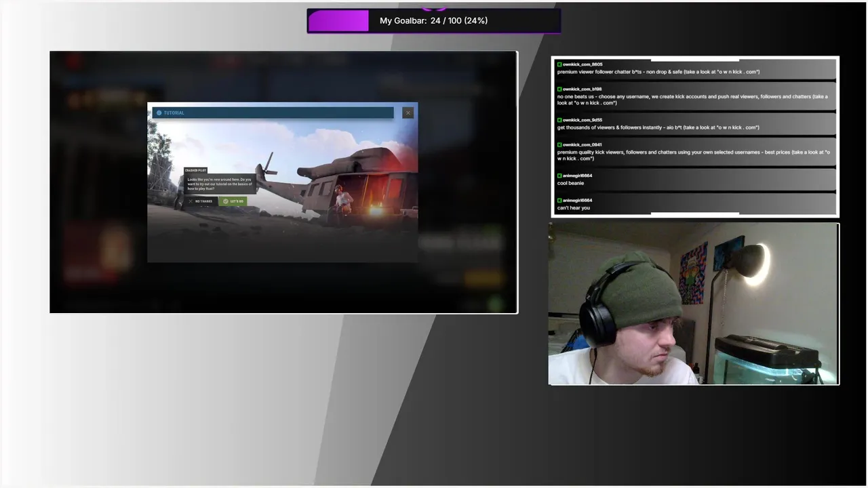Click the My Goalbar progress bar
The width and height of the screenshot is (868, 488).
[x=434, y=21]
